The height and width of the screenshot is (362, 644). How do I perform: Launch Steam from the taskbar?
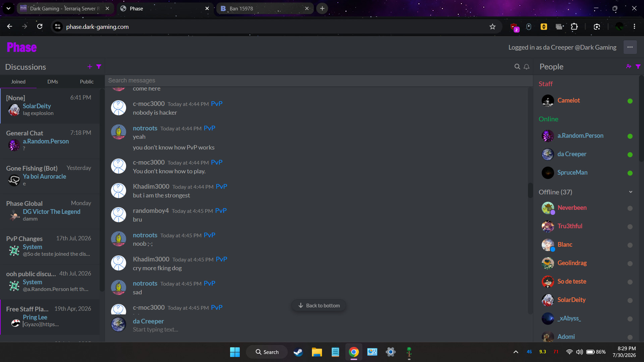298,352
